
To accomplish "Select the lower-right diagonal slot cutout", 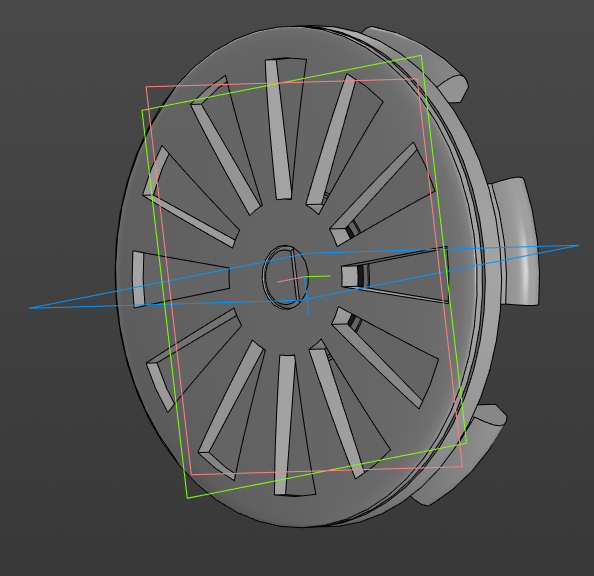I will 386,356.
